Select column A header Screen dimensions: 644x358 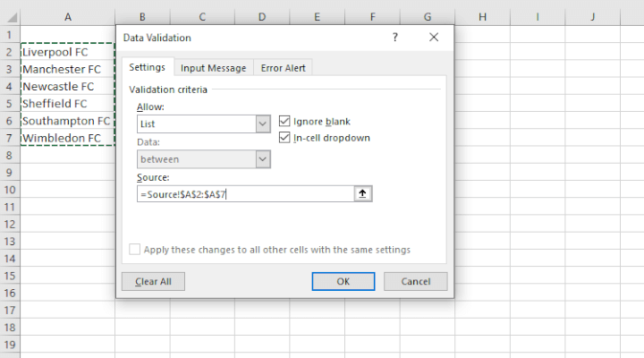click(68, 17)
